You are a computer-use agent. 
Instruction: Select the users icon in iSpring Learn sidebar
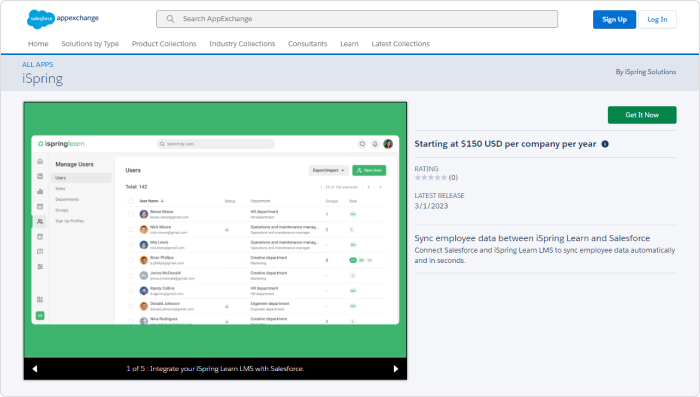(x=40, y=221)
